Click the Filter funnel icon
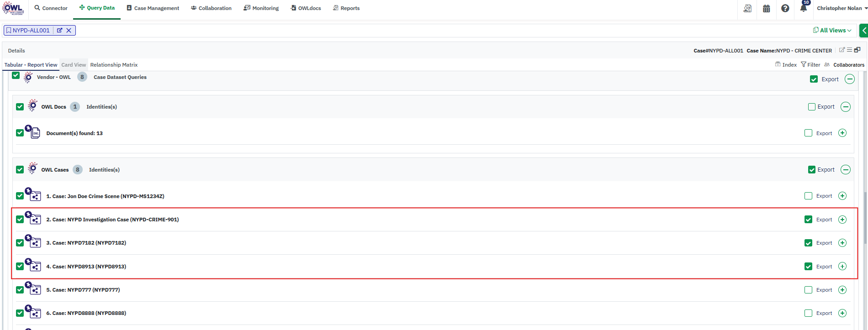Image resolution: width=868 pixels, height=330 pixels. pyautogui.click(x=804, y=65)
